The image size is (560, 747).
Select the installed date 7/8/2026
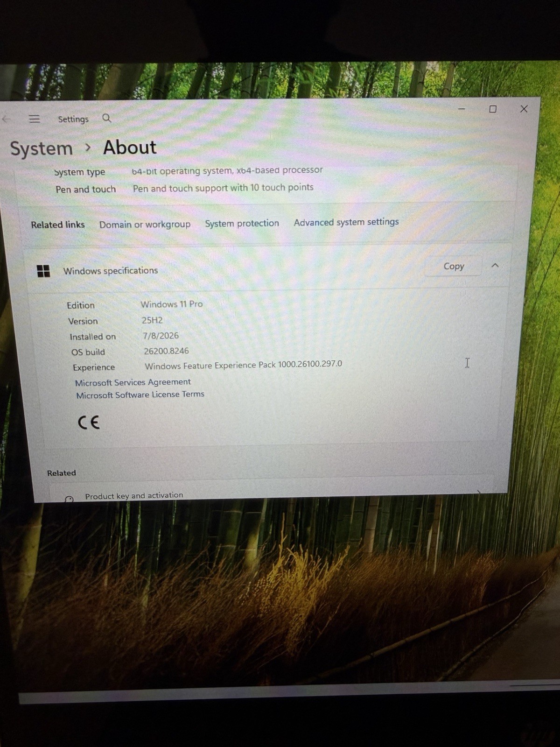point(161,336)
